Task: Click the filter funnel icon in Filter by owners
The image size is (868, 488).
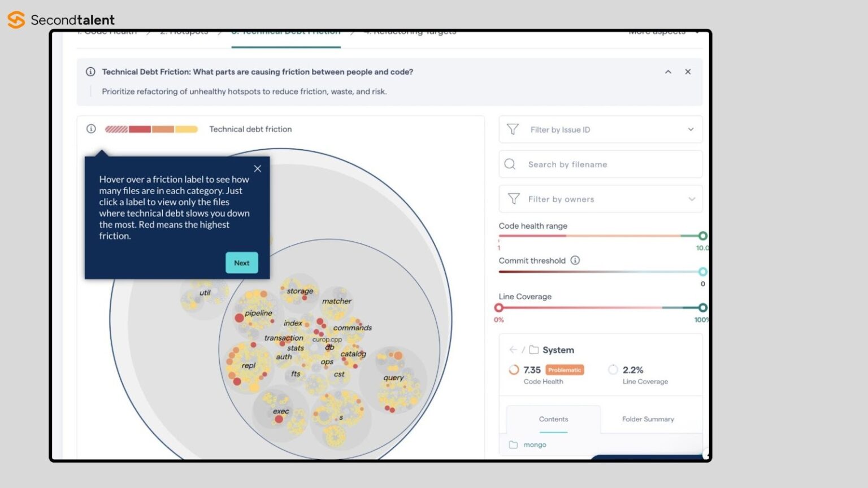Action: [x=513, y=199]
